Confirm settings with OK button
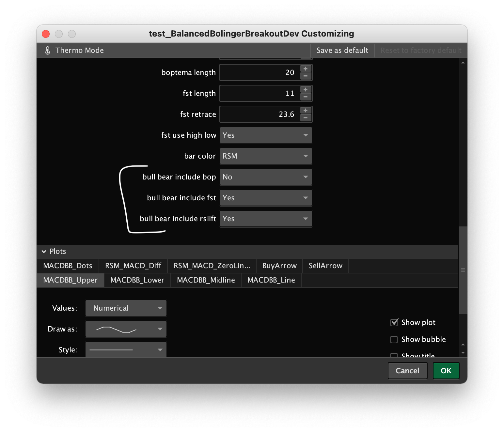This screenshot has width=504, height=432. point(446,371)
